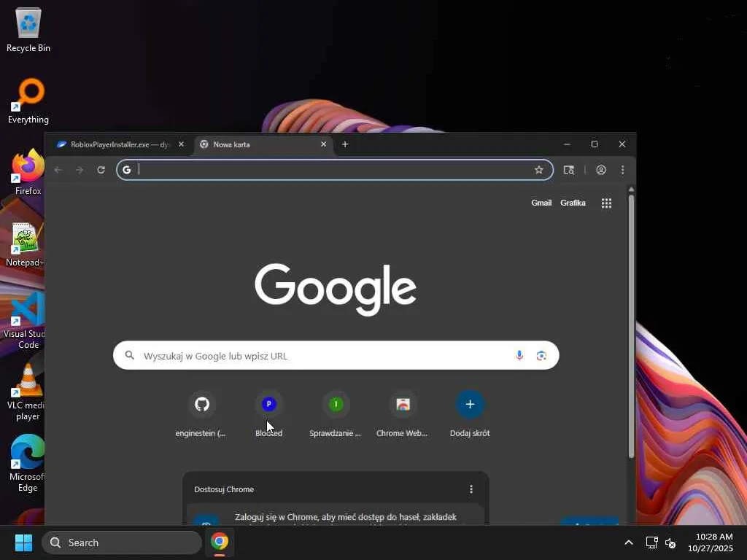Click Dodaj skrót to add a shortcut
747x560 pixels.
click(470, 413)
